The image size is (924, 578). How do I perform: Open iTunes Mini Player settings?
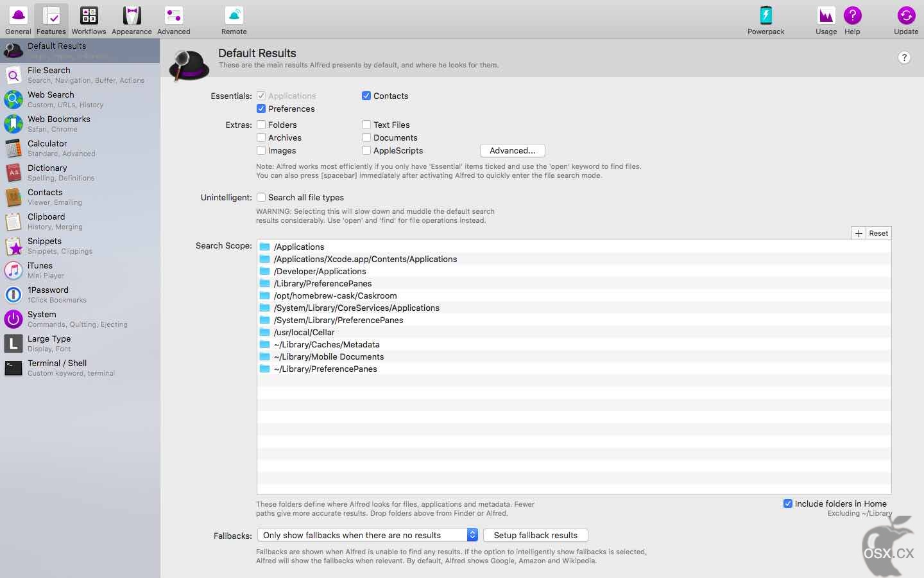click(80, 270)
